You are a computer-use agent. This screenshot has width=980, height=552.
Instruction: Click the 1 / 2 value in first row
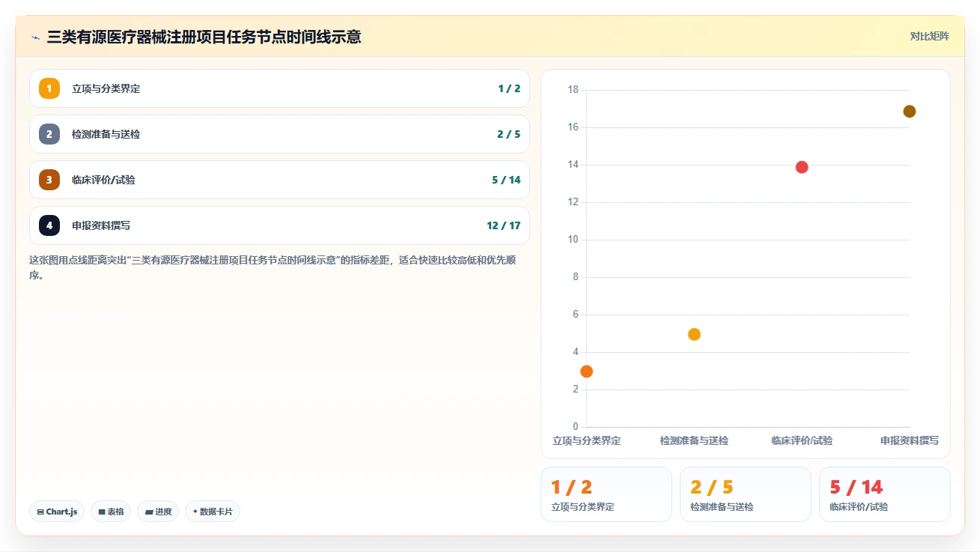pyautogui.click(x=509, y=88)
